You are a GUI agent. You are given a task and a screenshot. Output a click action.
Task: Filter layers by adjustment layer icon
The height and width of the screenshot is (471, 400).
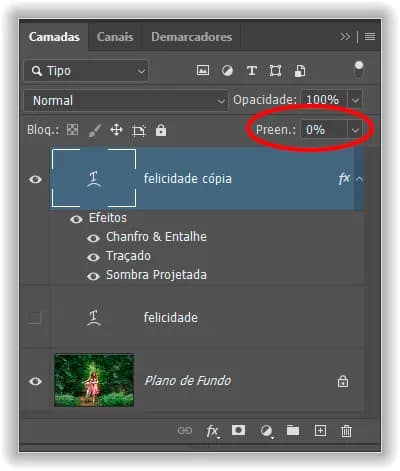pos(227,71)
